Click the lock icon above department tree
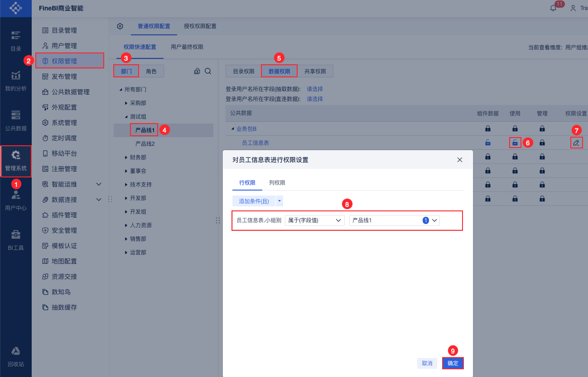Viewport: 588px width, 377px height. click(197, 71)
